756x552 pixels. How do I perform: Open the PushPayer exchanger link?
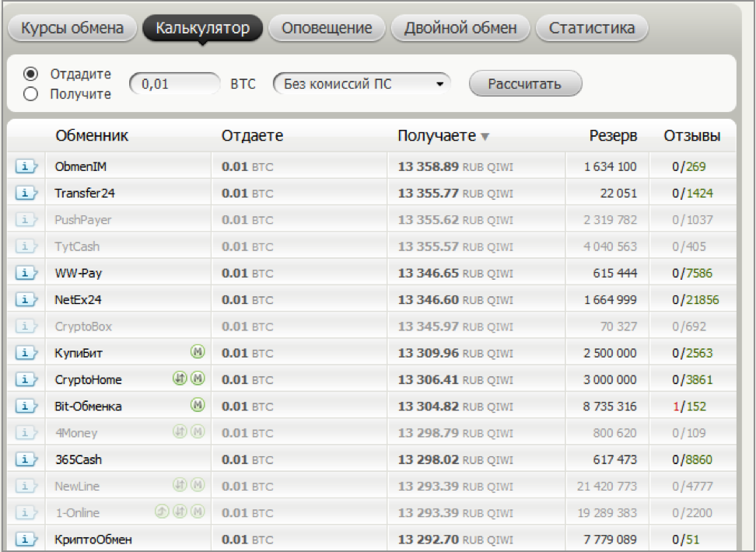coord(83,220)
